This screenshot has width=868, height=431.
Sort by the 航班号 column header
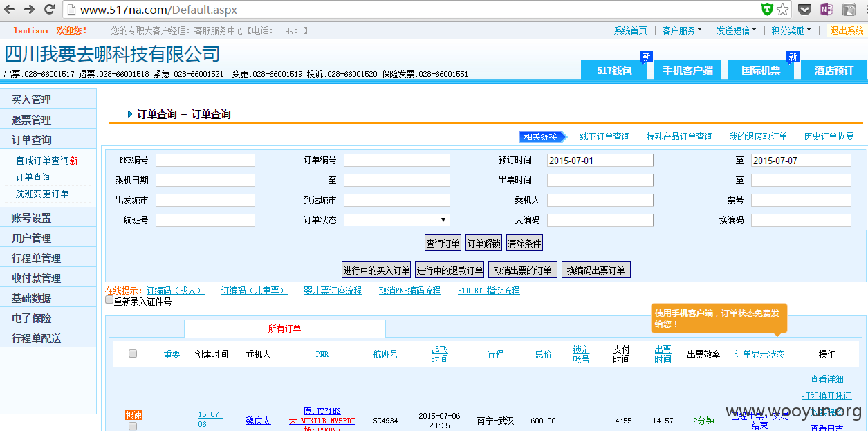[385, 354]
